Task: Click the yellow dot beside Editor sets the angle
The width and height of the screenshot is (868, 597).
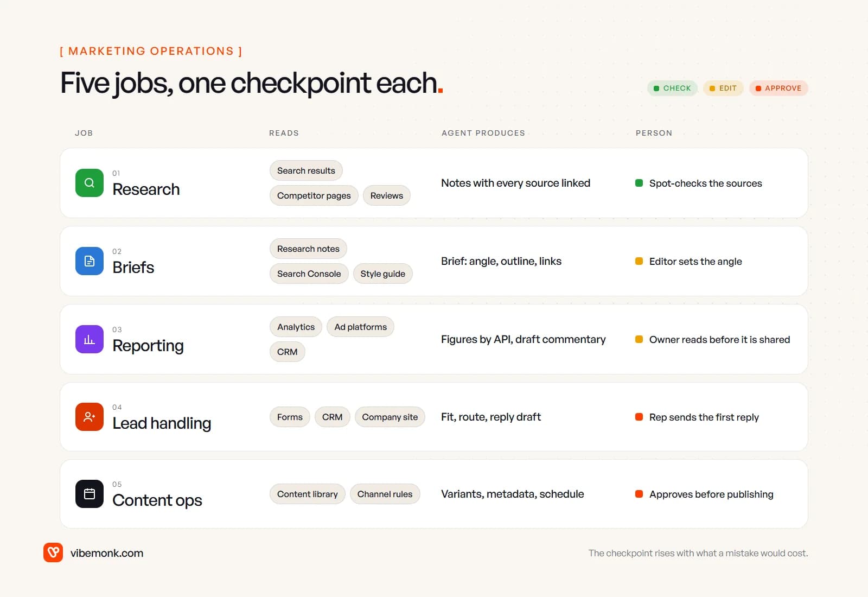Action: point(639,261)
